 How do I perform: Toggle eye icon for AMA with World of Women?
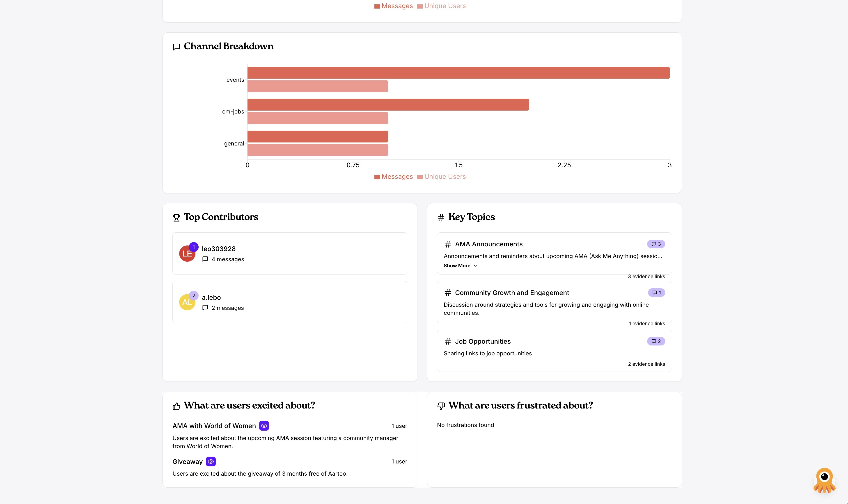264,426
